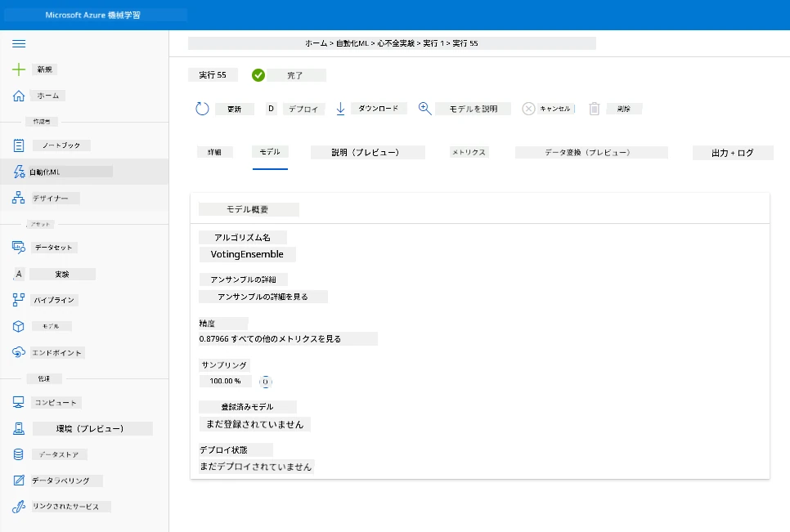Click the キャンセル button

coord(555,109)
